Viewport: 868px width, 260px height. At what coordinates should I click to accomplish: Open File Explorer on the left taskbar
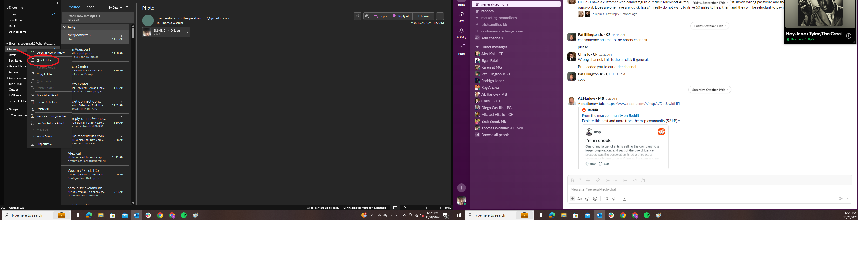(x=101, y=216)
